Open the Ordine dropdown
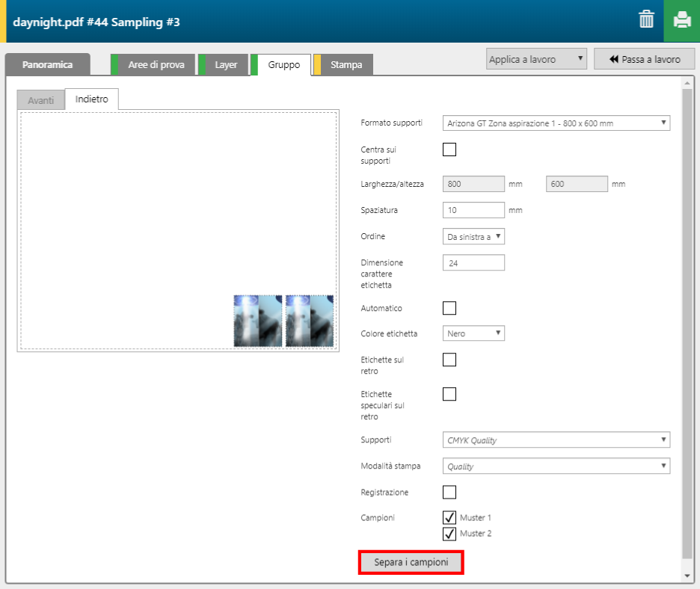The image size is (700, 589). coord(473,237)
